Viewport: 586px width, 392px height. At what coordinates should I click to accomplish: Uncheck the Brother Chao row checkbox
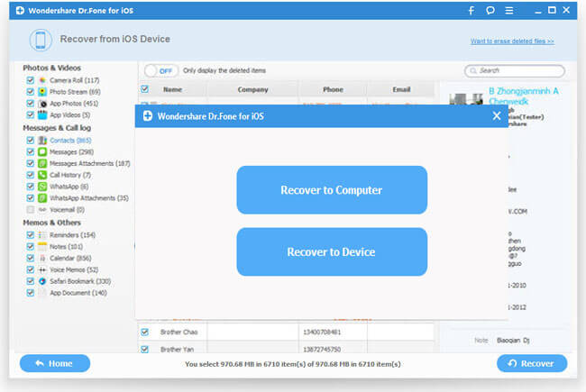tap(144, 332)
